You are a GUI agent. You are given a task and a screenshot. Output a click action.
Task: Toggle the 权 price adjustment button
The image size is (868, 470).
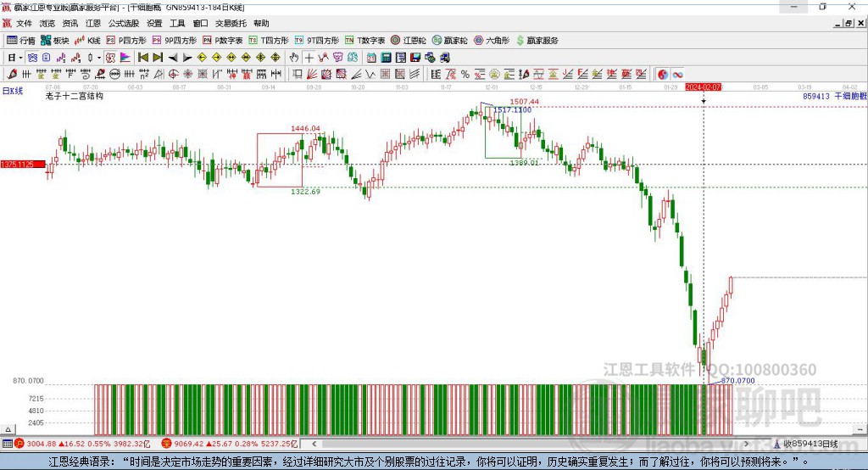pos(110,58)
